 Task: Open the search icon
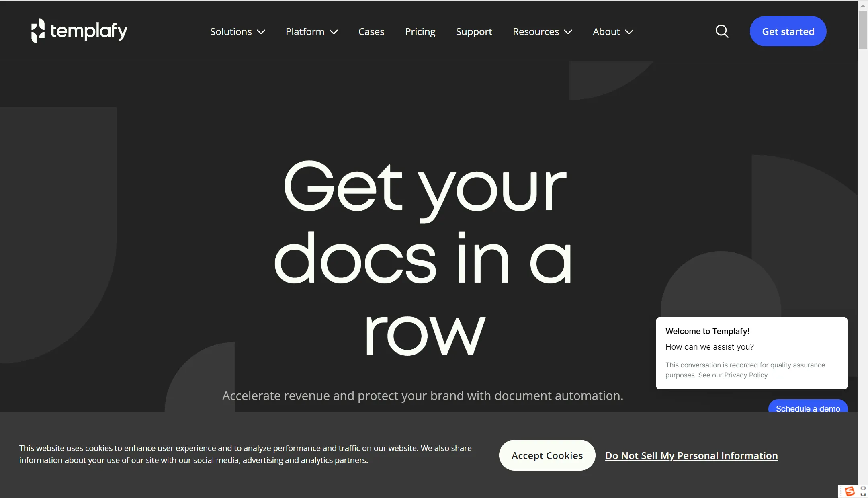[x=723, y=31]
